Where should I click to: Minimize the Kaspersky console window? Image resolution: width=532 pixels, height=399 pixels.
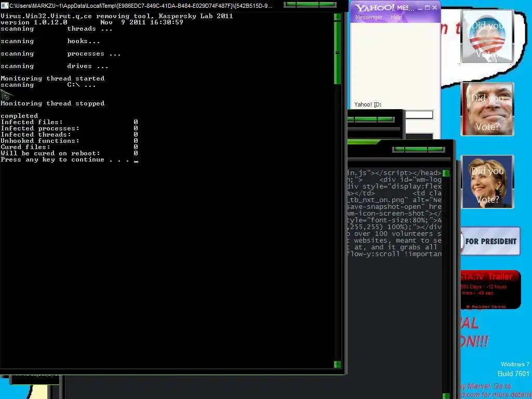point(290,4)
